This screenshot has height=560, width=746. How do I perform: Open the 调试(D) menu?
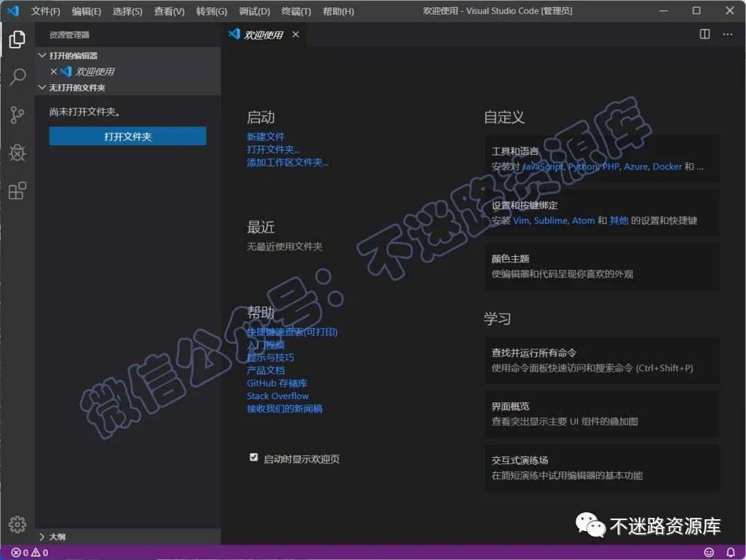point(254,11)
